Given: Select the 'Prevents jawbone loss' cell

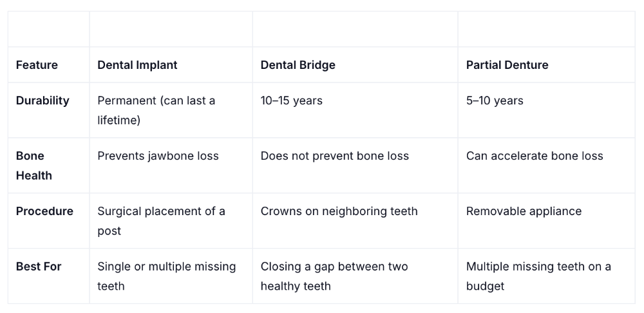Looking at the screenshot, I should pos(158,156).
